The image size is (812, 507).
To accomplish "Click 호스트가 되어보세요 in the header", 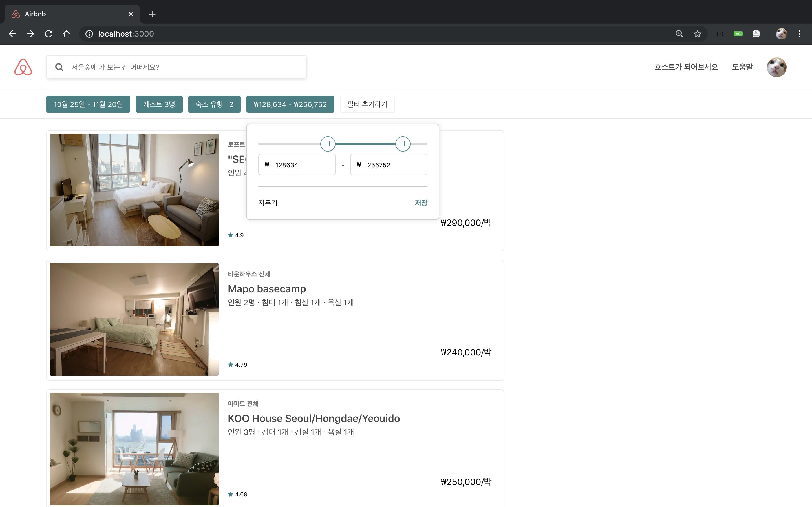I will click(686, 67).
